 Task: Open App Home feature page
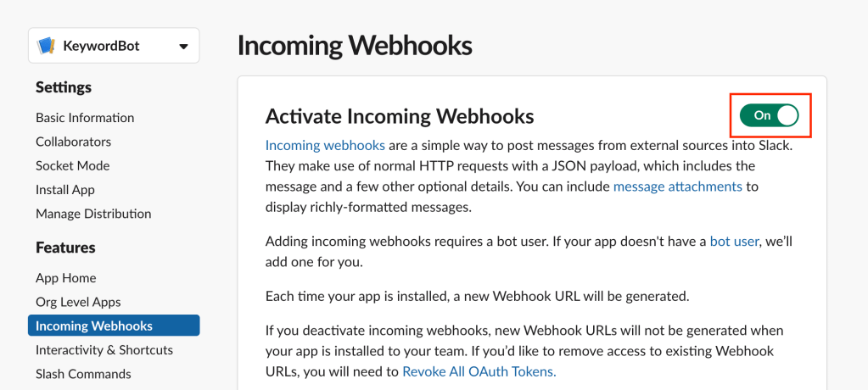point(65,278)
